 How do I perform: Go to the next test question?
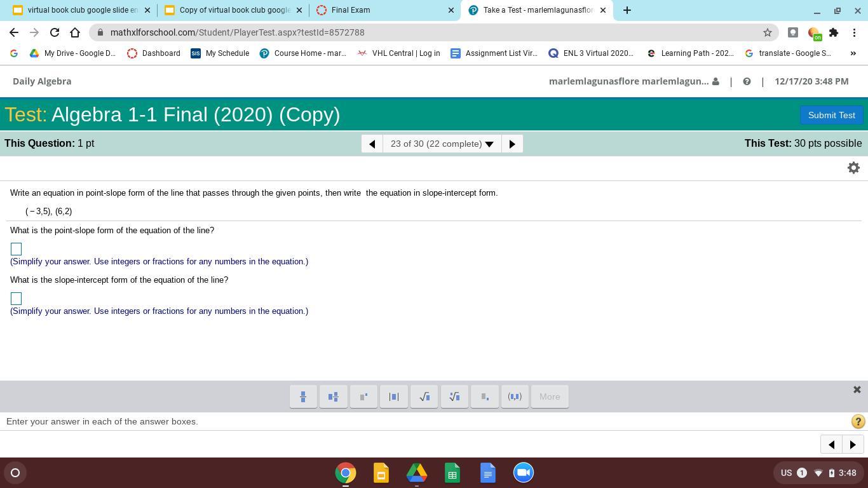pyautogui.click(x=512, y=144)
